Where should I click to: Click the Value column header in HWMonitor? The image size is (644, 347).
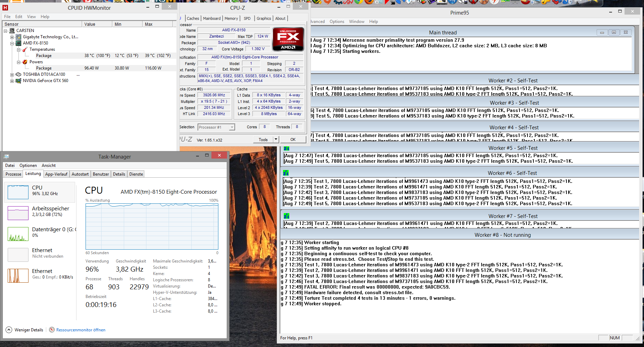[97, 24]
